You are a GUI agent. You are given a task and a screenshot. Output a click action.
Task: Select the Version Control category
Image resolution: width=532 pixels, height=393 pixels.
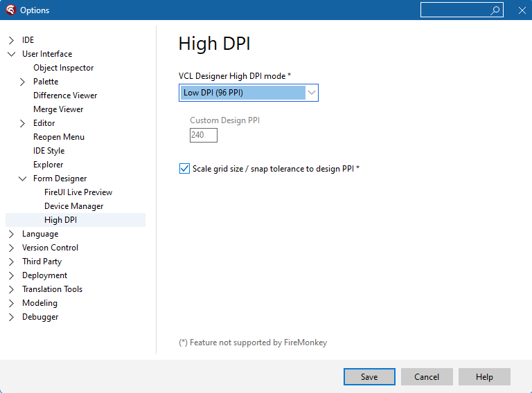pos(50,248)
